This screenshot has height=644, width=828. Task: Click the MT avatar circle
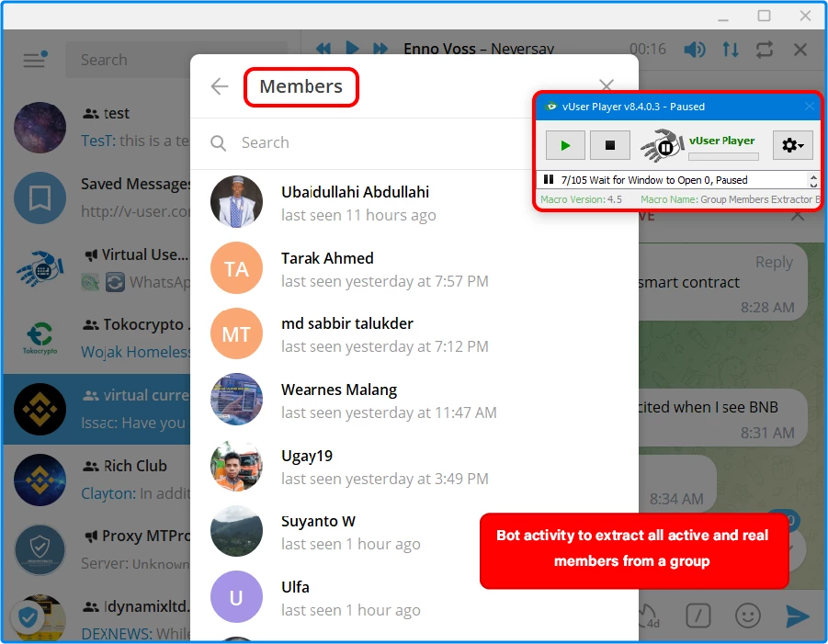(x=236, y=333)
